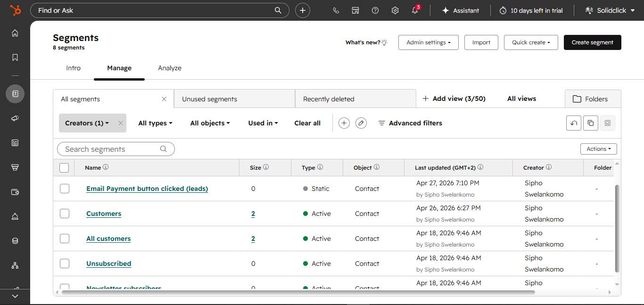This screenshot has height=305, width=644.
Task: Open the Solidclick account menu
Action: click(610, 10)
